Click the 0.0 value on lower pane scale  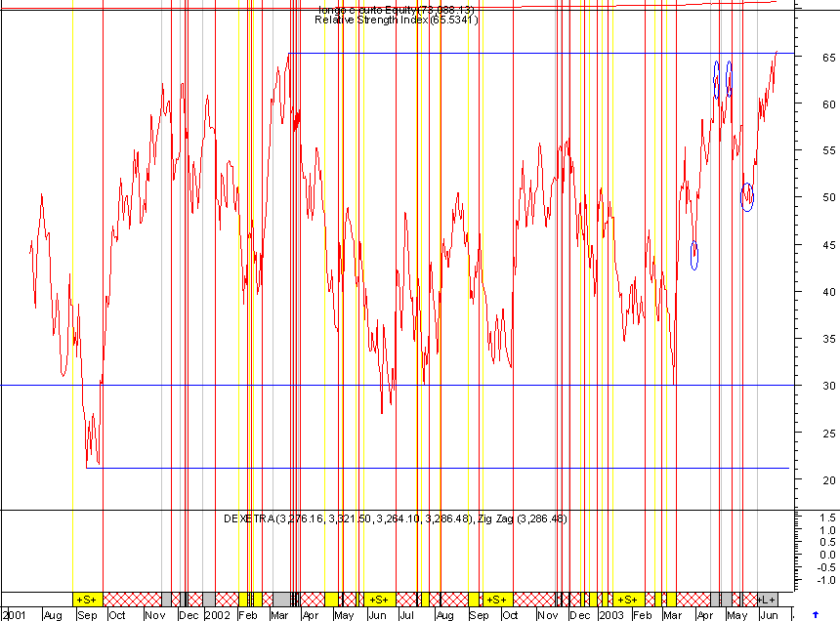pos(827,555)
